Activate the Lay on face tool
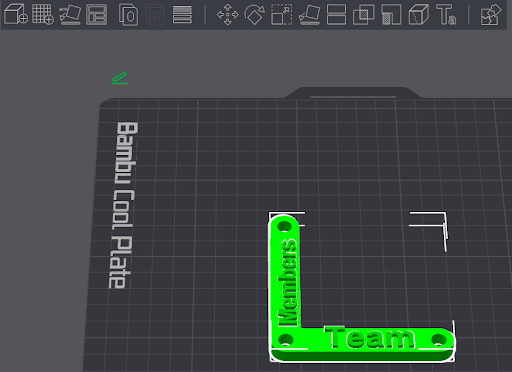 pos(309,14)
